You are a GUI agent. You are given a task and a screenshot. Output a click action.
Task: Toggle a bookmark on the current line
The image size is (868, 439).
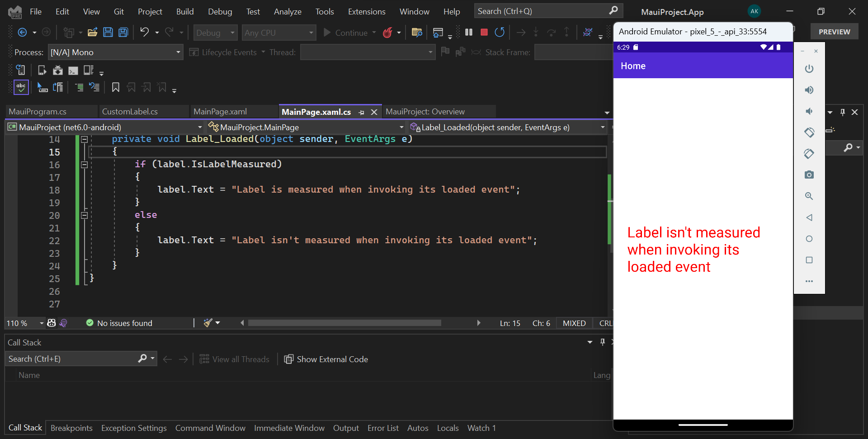pos(115,87)
